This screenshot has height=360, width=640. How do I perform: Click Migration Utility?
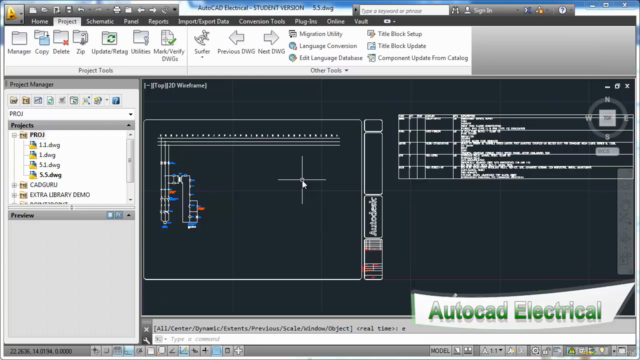[316, 34]
